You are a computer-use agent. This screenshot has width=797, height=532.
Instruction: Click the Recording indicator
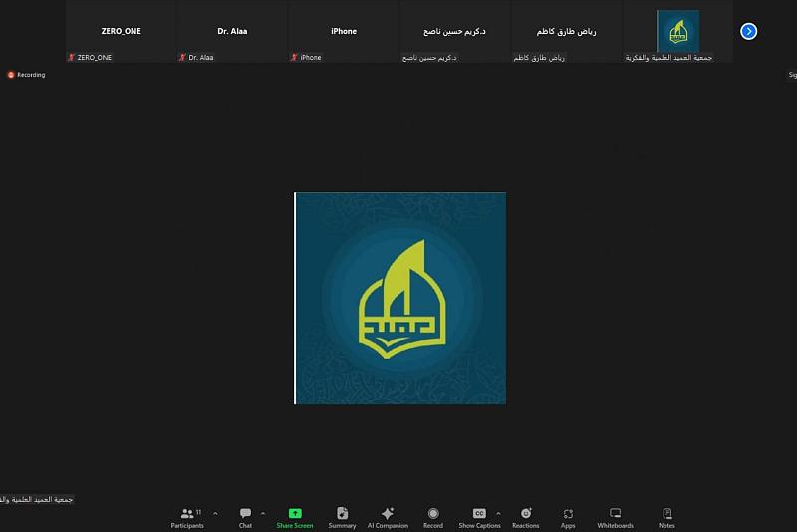(27, 75)
